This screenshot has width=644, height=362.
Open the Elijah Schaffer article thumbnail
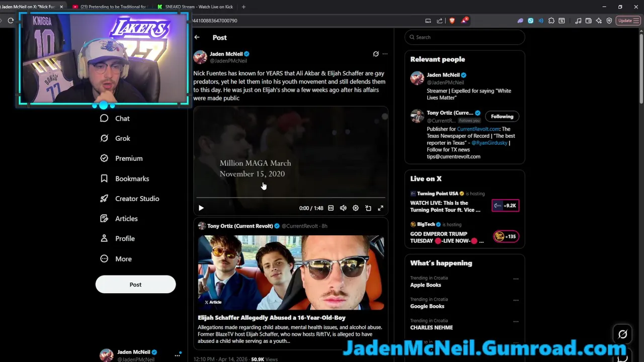click(291, 272)
